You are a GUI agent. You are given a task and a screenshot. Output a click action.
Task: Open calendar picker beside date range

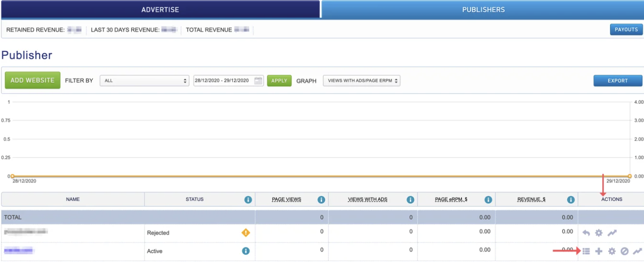[258, 81]
